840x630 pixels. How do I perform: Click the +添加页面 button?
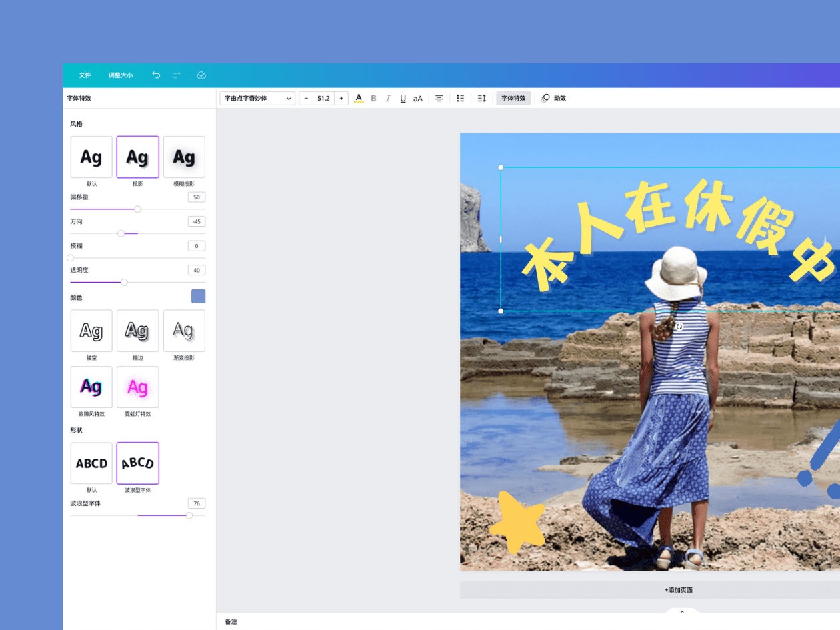(679, 590)
